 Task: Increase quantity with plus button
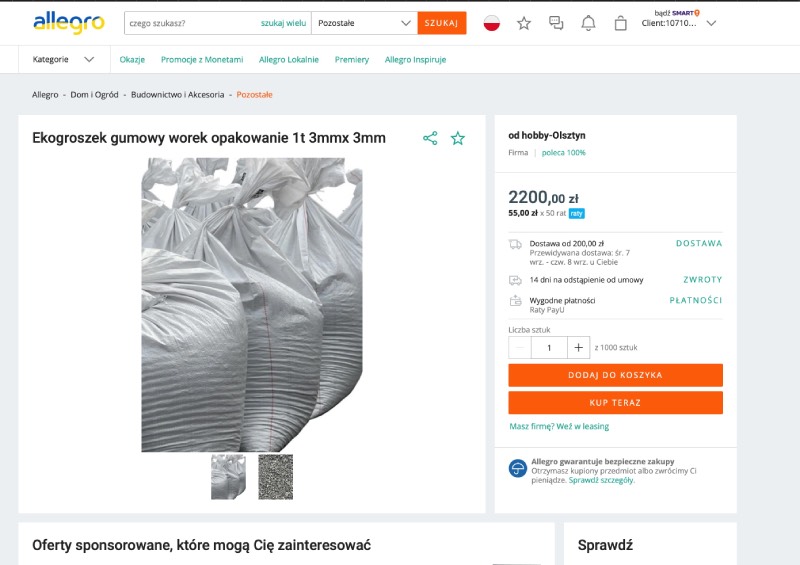point(579,348)
